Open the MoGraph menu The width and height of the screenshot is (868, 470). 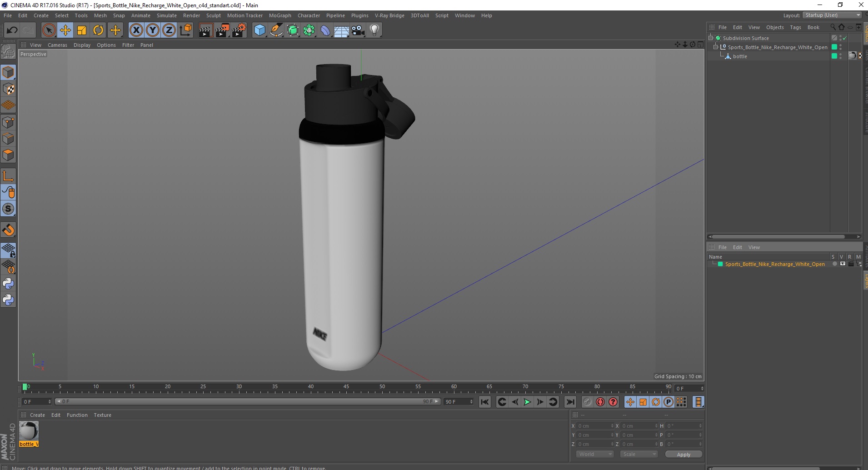(x=280, y=15)
